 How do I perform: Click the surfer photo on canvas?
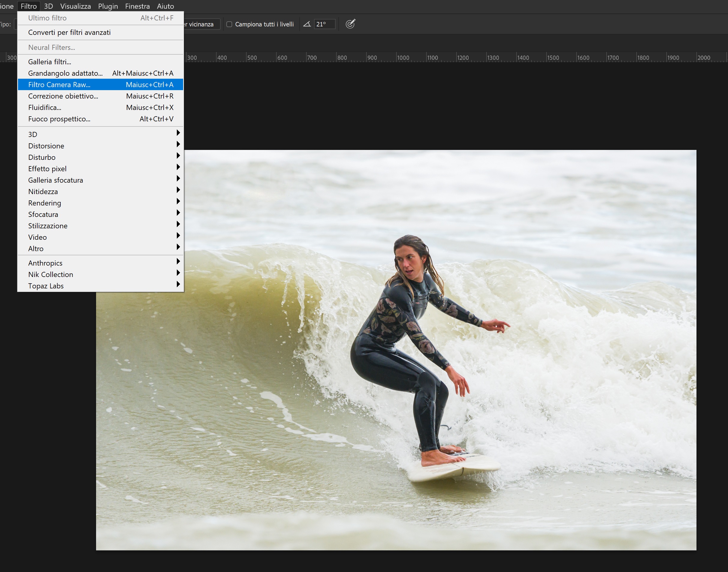[x=396, y=350]
